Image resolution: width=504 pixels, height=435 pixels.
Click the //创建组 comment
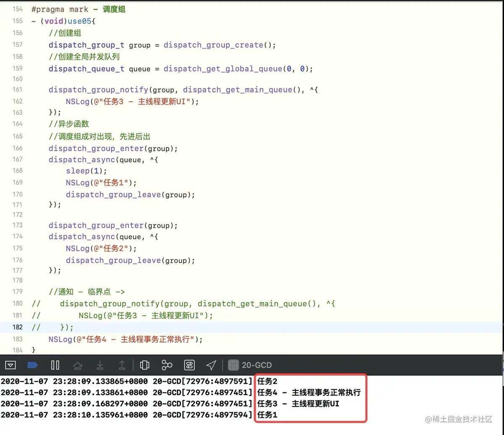pos(65,33)
